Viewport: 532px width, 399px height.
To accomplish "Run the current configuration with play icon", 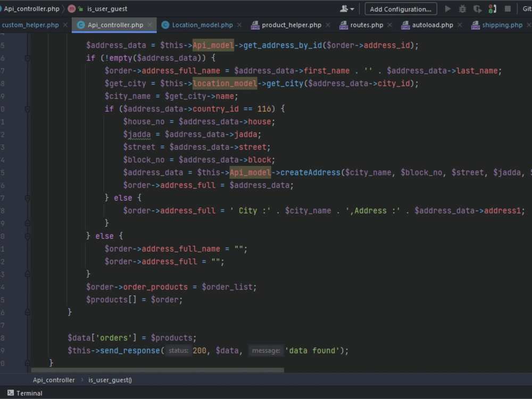I will coord(448,9).
